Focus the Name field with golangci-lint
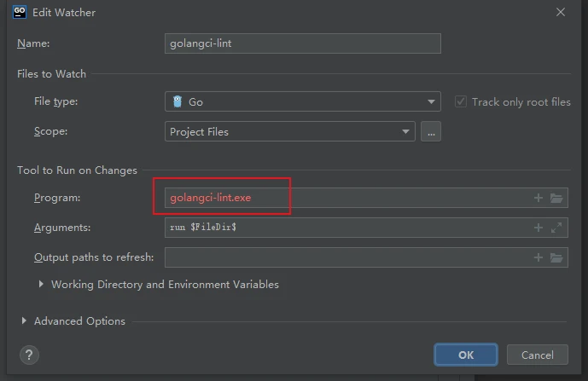588x381 pixels. [x=303, y=43]
